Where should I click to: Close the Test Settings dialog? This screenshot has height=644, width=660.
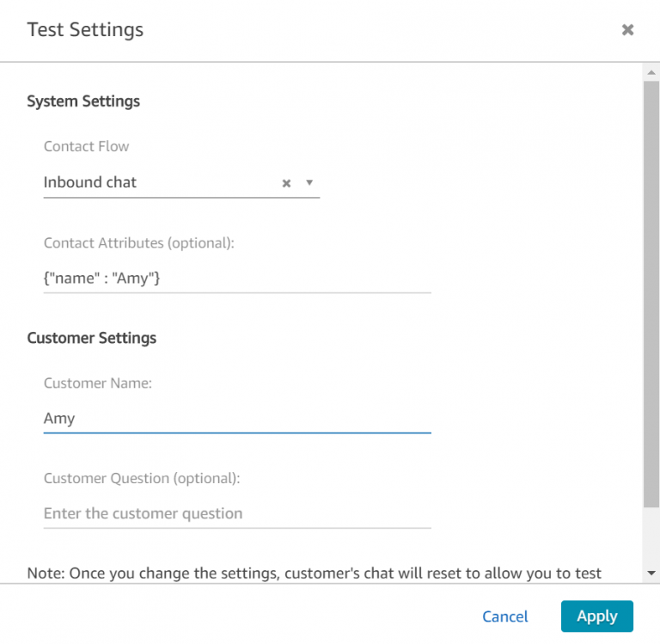point(627,30)
